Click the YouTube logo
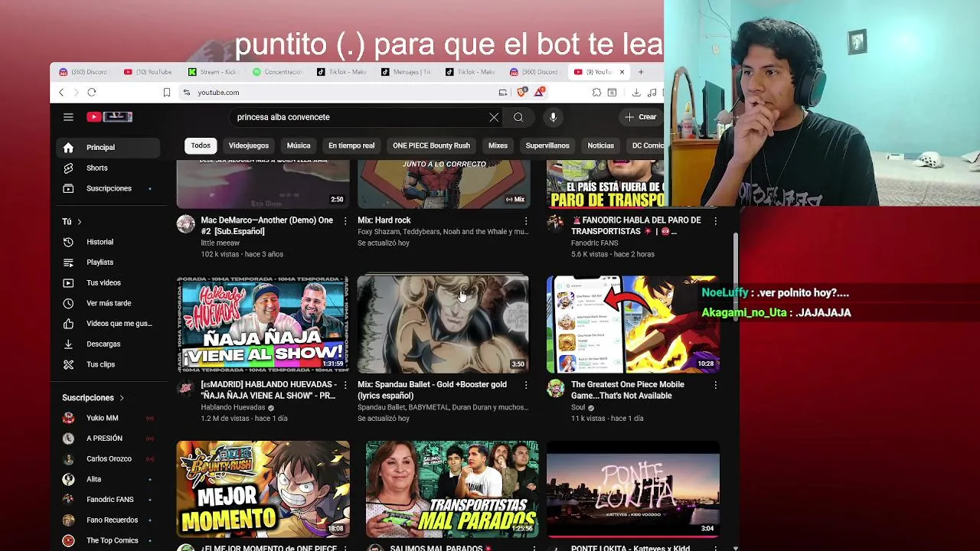980x551 pixels. pyautogui.click(x=109, y=117)
